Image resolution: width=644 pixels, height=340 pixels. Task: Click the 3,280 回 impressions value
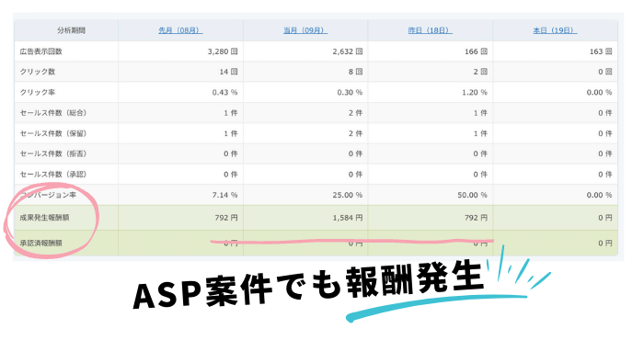click(x=223, y=51)
